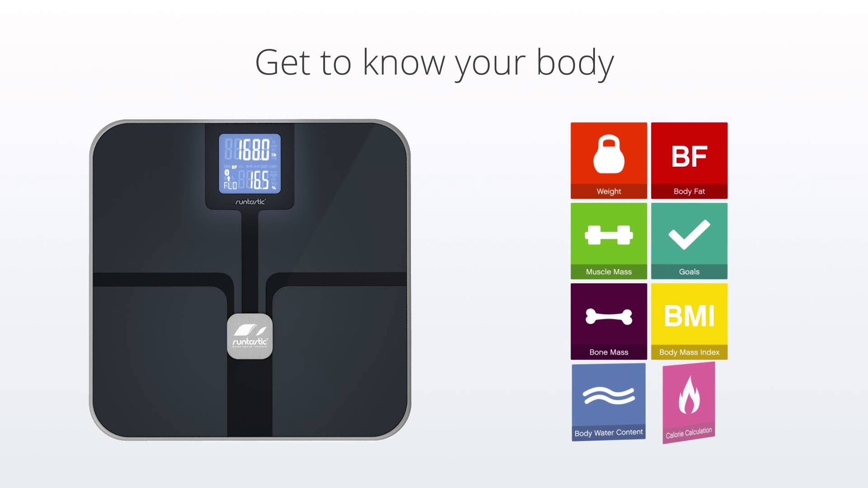Screen dimensions: 868x488
Task: Select the Calorie Calculation flame icon
Action: click(x=689, y=396)
